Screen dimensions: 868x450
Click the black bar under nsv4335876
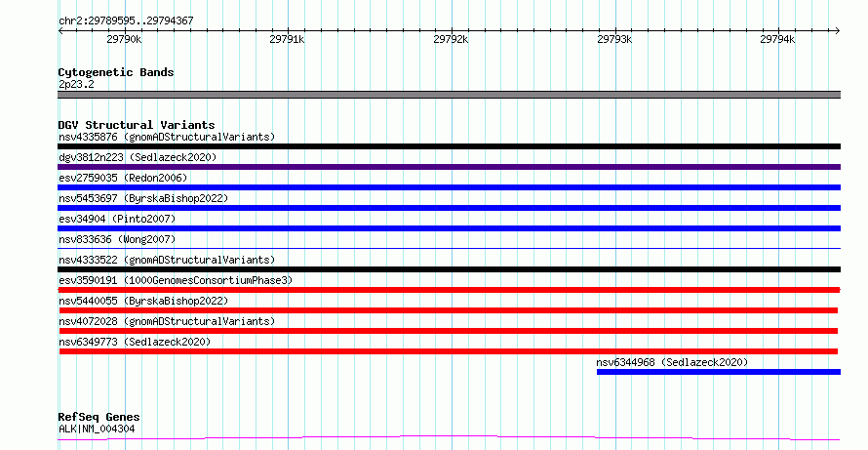point(449,146)
